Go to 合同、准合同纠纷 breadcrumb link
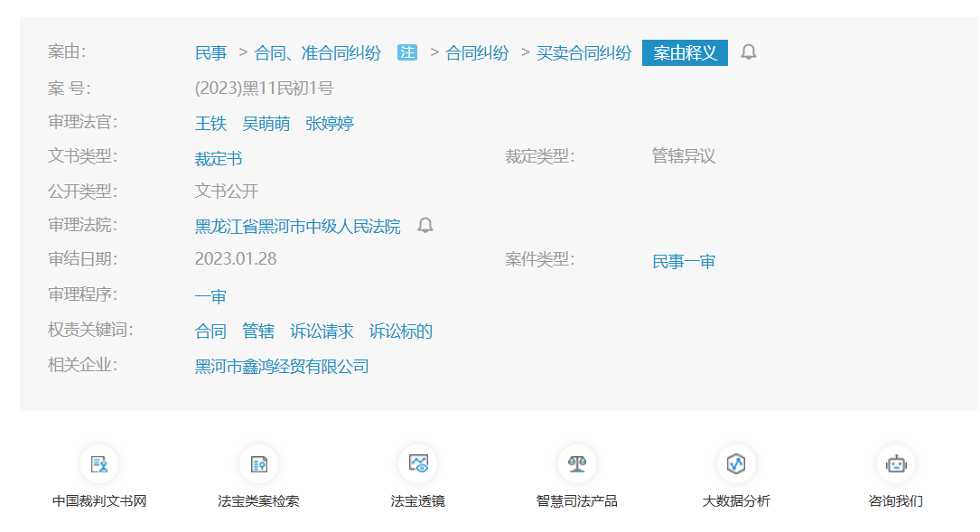This screenshot has width=980, height=532. (317, 53)
